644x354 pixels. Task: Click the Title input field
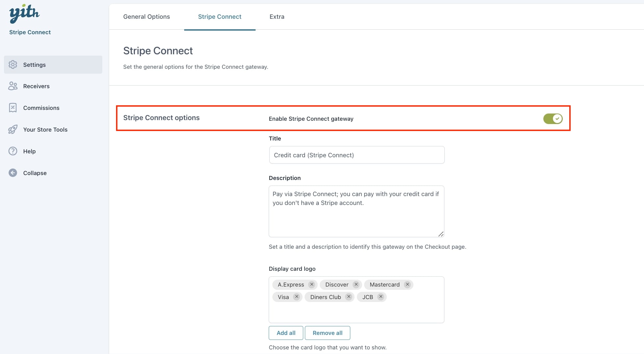point(357,155)
